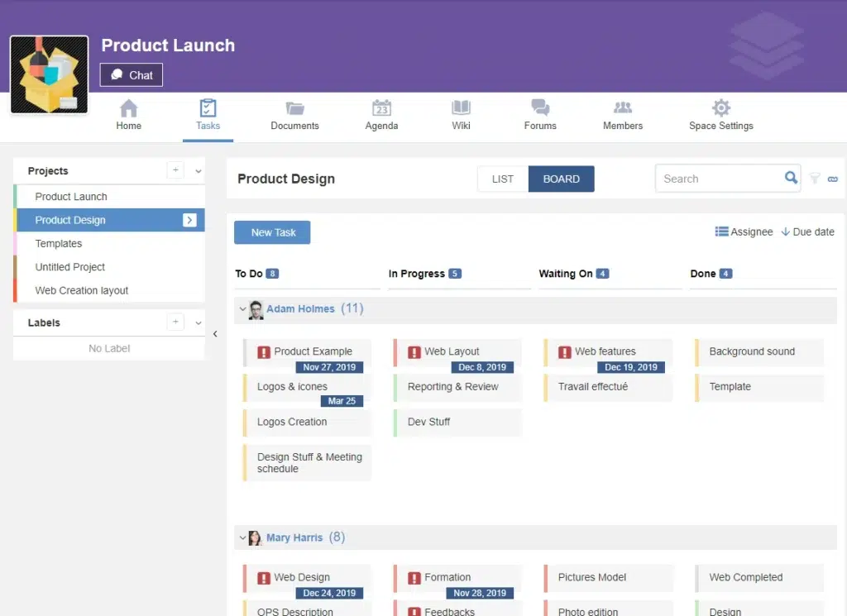This screenshot has height=616, width=847.
Task: Expand the Projects section chevron
Action: pyautogui.click(x=199, y=171)
